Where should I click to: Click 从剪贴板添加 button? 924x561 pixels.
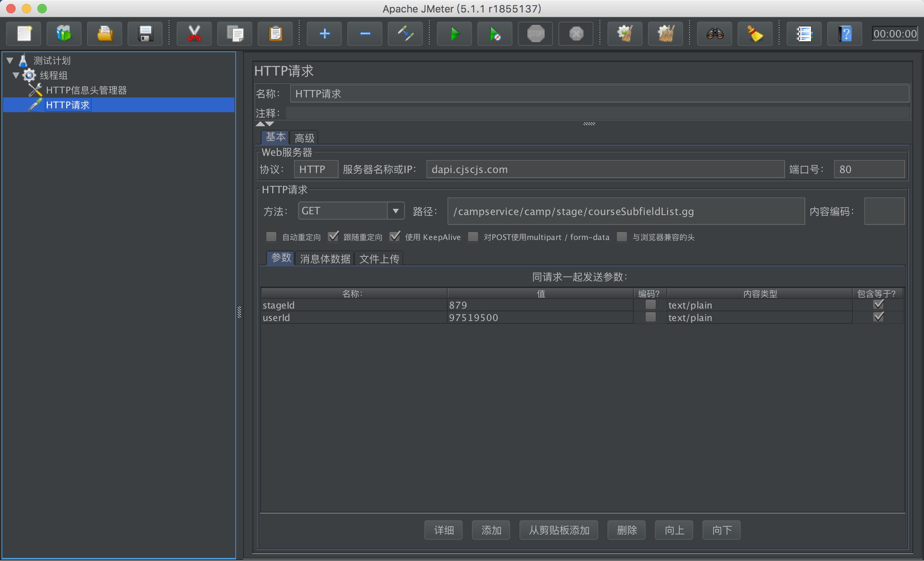pyautogui.click(x=559, y=530)
